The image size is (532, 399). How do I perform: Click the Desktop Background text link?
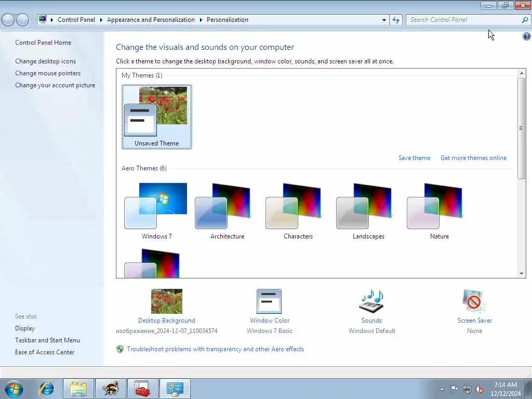tap(167, 320)
